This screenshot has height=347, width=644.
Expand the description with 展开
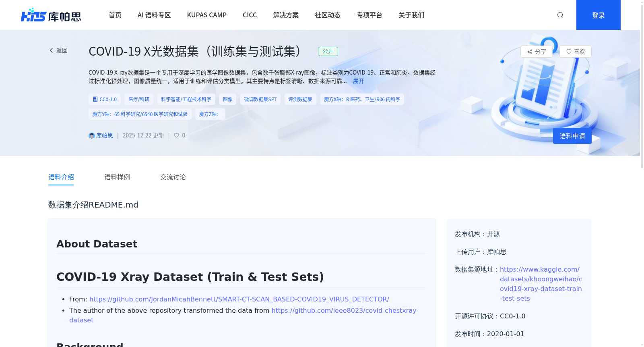[358, 81]
